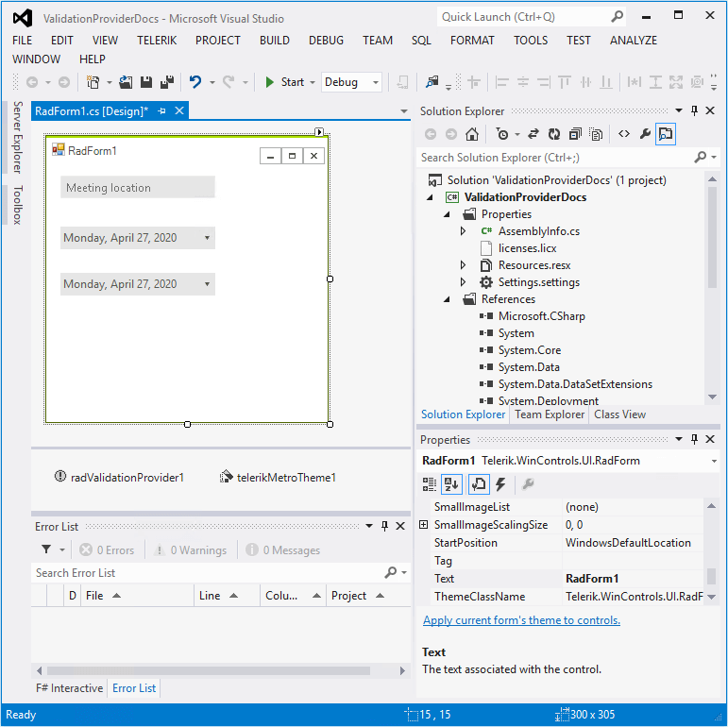
Task: Pin the Solution Explorer panel
Action: click(x=694, y=111)
